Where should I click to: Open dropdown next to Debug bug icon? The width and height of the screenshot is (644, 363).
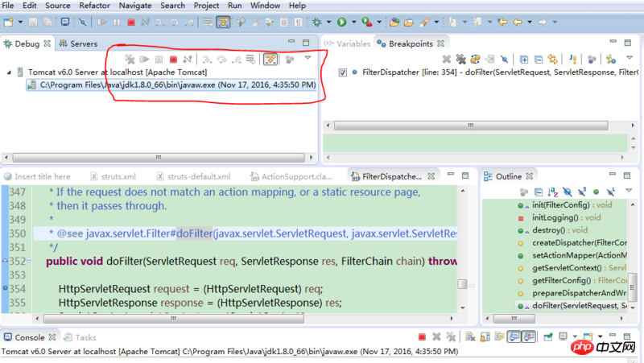328,23
